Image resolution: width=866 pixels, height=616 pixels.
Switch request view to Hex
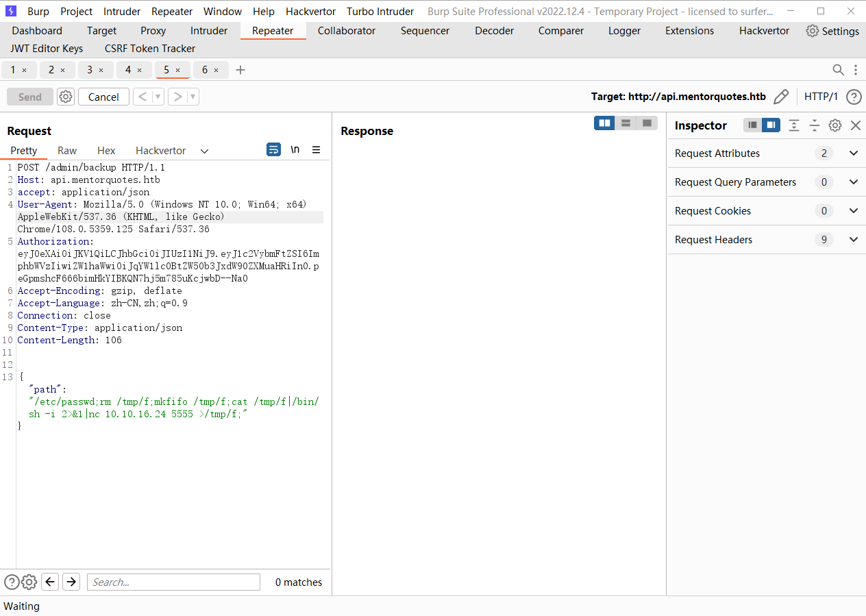pyautogui.click(x=106, y=151)
